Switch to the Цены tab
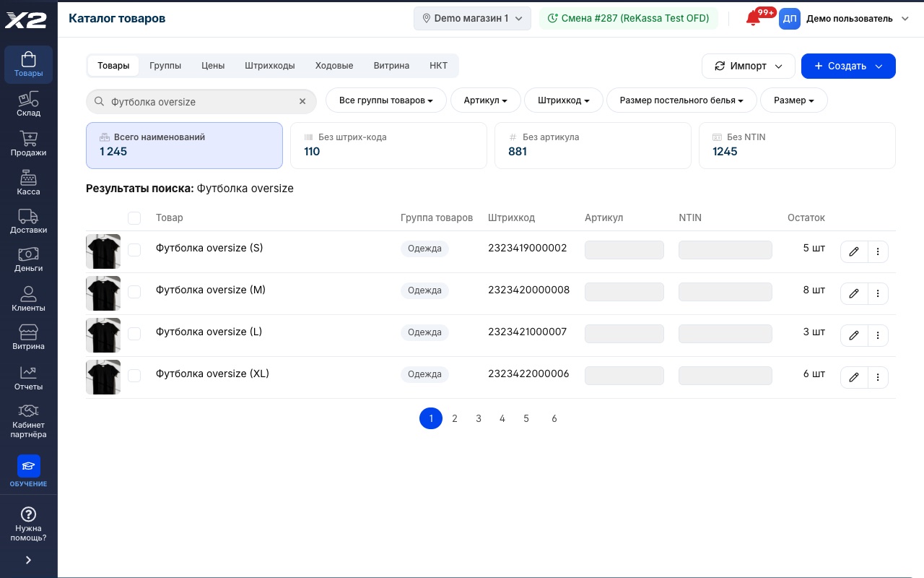The image size is (924, 578). tap(213, 66)
